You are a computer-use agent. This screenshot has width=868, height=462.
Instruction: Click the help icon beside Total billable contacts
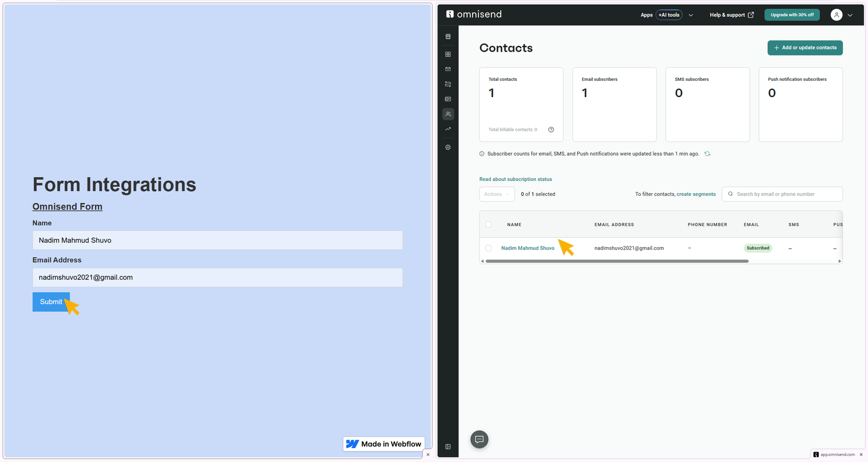[551, 130]
